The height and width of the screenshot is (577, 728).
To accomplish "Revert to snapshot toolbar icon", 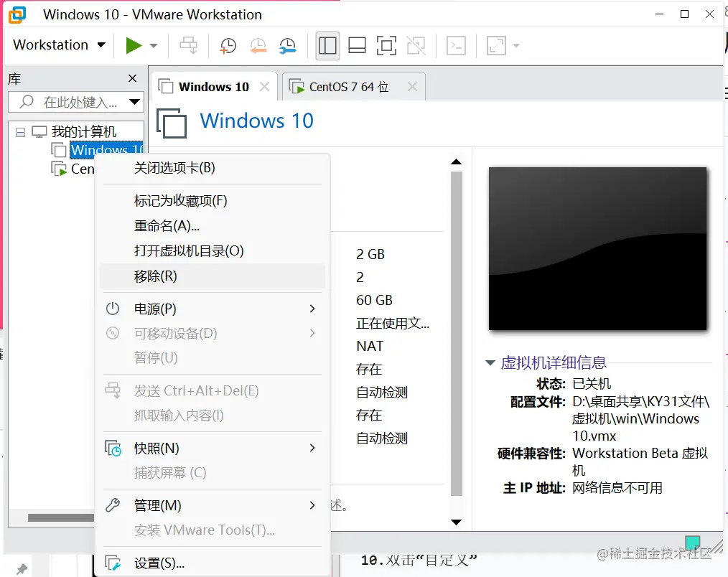I will tap(258, 45).
